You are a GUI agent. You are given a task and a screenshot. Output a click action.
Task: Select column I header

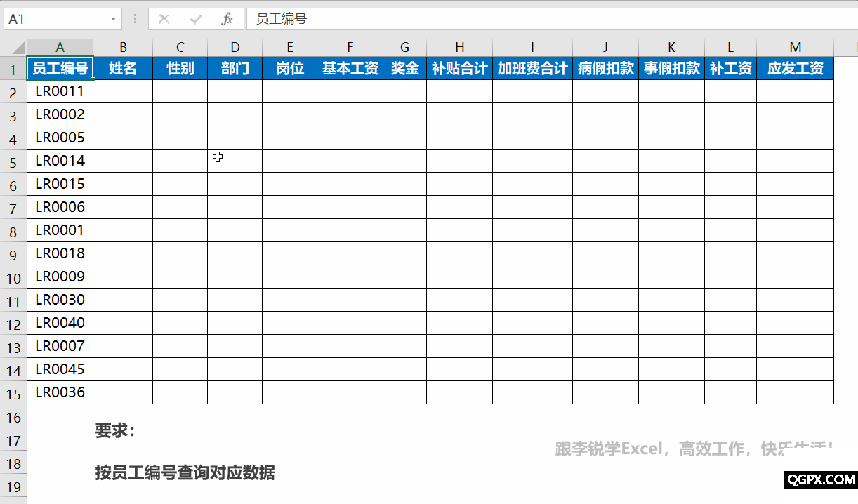pos(533,47)
